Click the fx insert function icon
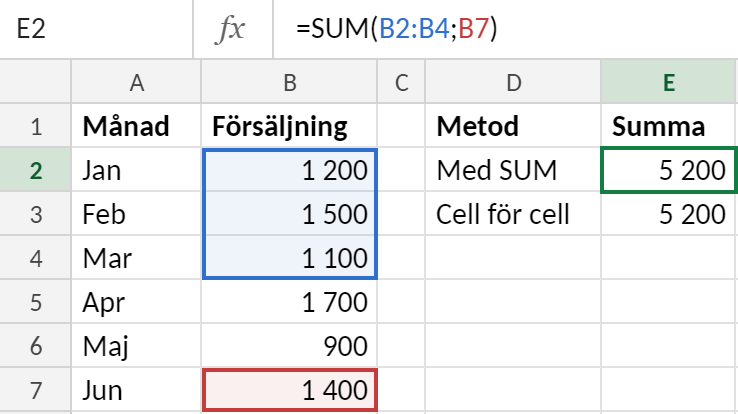Viewport: 738px width, 414px height. (x=230, y=29)
